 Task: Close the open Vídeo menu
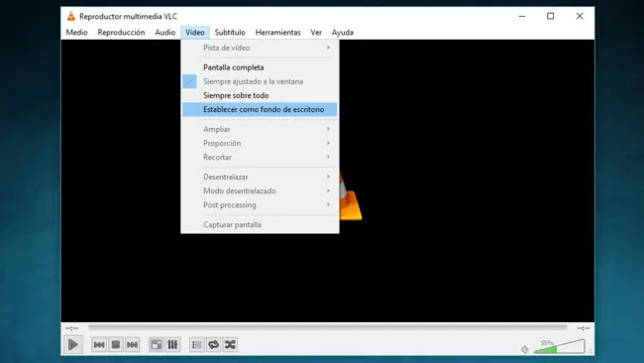tap(194, 32)
